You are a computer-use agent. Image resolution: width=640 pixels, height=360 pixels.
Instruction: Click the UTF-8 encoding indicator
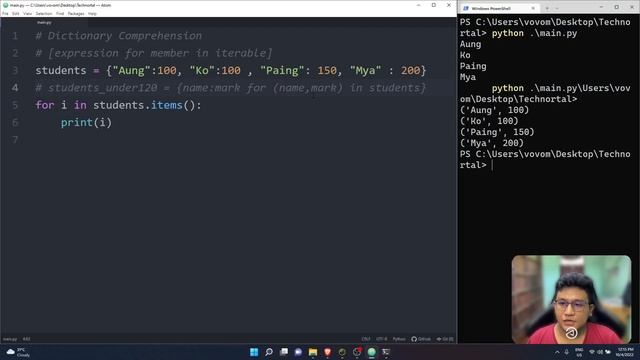click(381, 339)
